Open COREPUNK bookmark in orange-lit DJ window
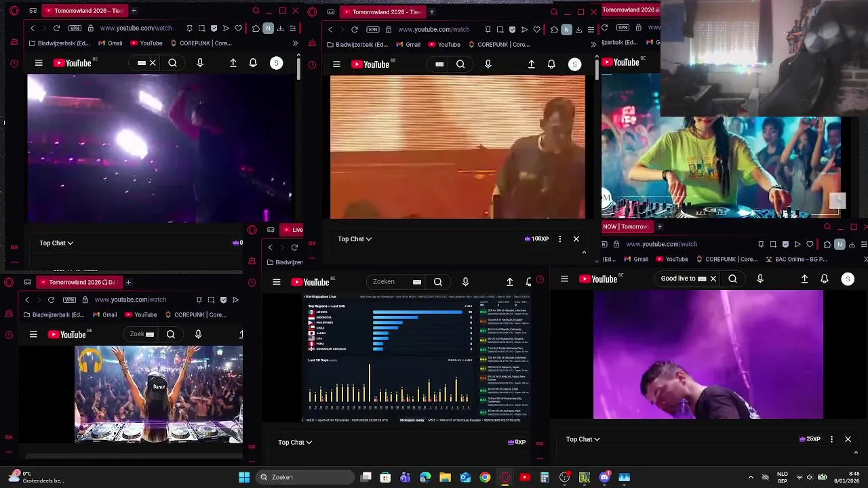Viewport: 868px width, 488px height. 499,45
